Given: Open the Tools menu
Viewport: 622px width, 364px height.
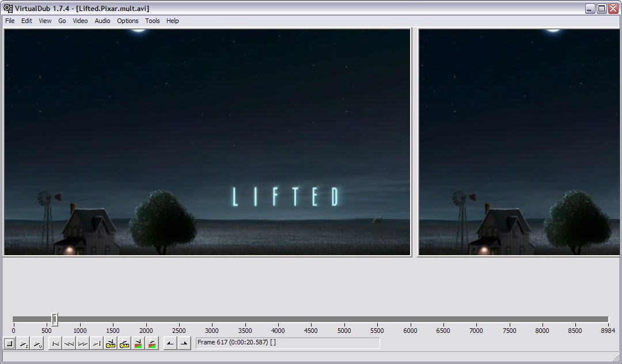Looking at the screenshot, I should (152, 21).
